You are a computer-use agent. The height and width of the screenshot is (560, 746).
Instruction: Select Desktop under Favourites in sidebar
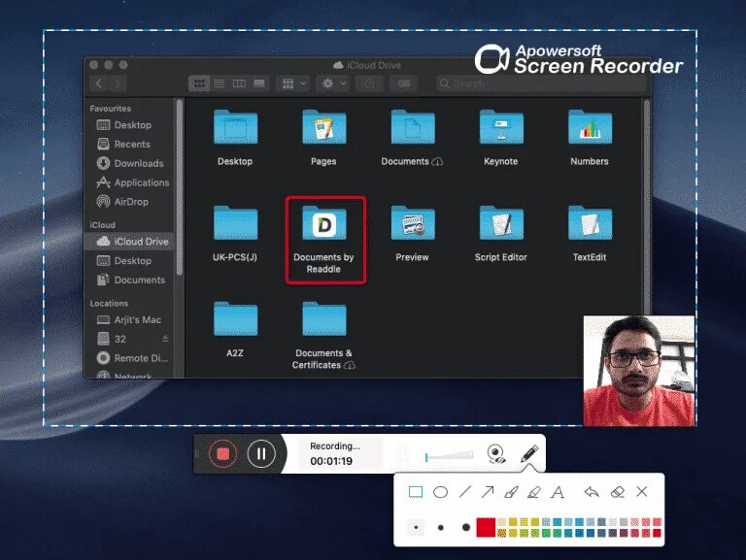click(x=128, y=125)
